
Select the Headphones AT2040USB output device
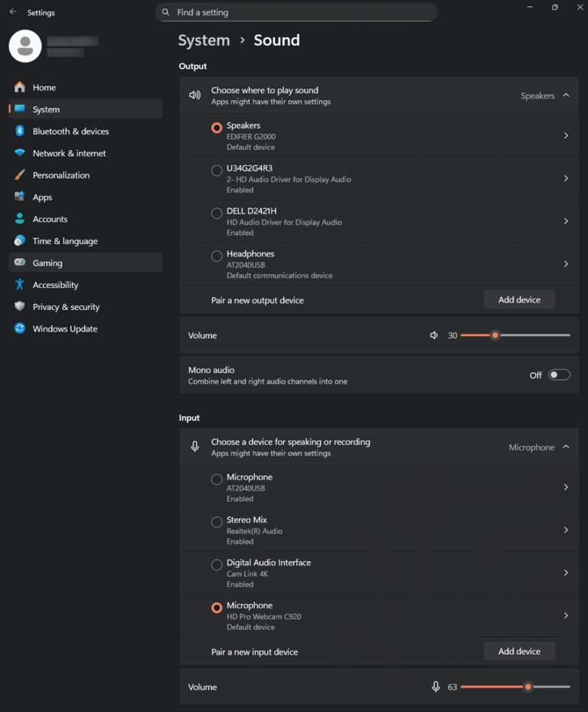217,256
